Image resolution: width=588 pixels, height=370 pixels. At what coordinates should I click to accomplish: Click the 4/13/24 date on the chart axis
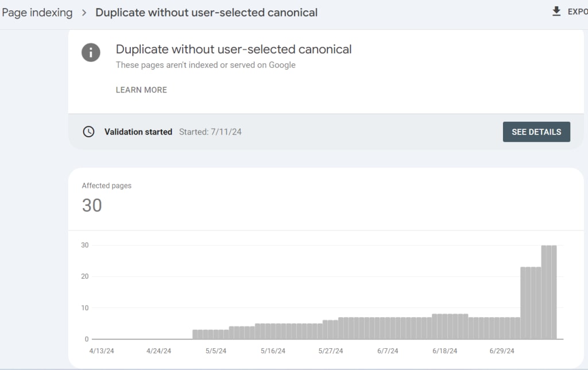(102, 351)
